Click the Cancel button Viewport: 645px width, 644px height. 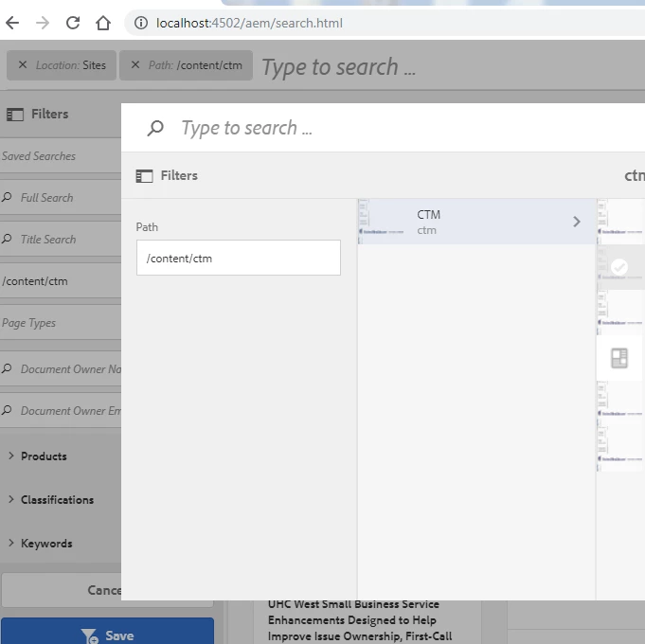[x=62, y=591]
